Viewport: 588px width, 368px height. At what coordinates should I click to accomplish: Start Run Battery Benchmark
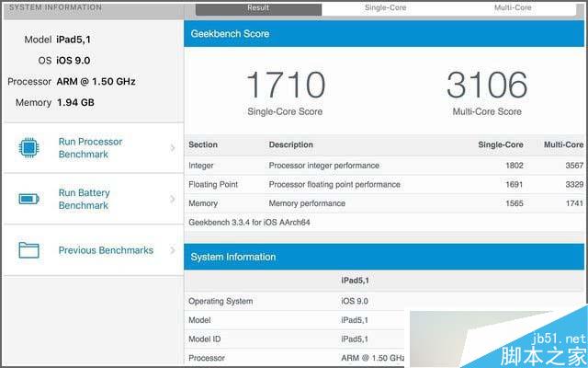point(84,199)
